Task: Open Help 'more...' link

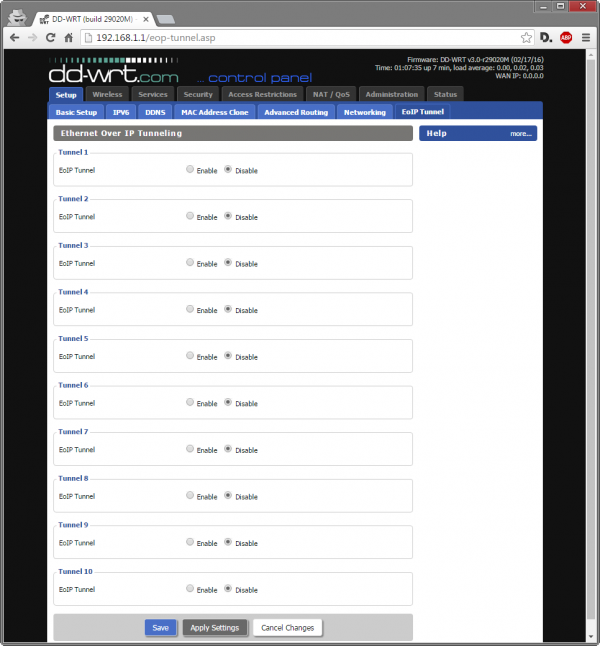Action: click(521, 133)
